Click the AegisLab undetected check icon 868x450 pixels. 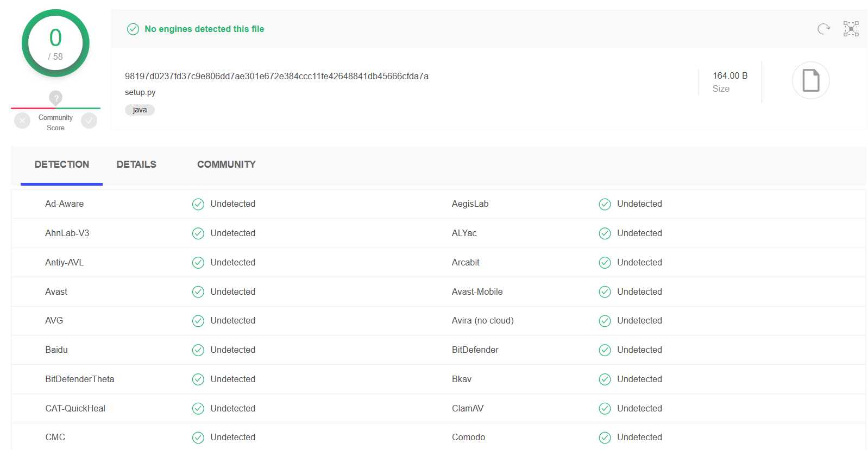click(x=605, y=204)
